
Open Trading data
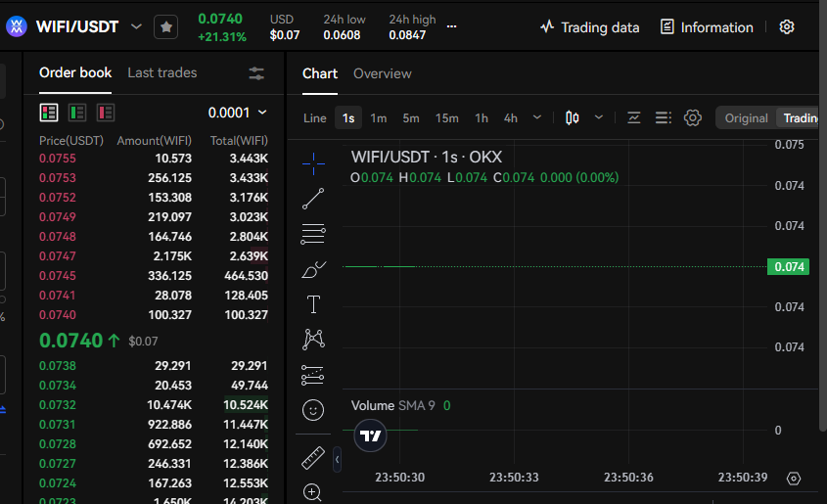589,27
